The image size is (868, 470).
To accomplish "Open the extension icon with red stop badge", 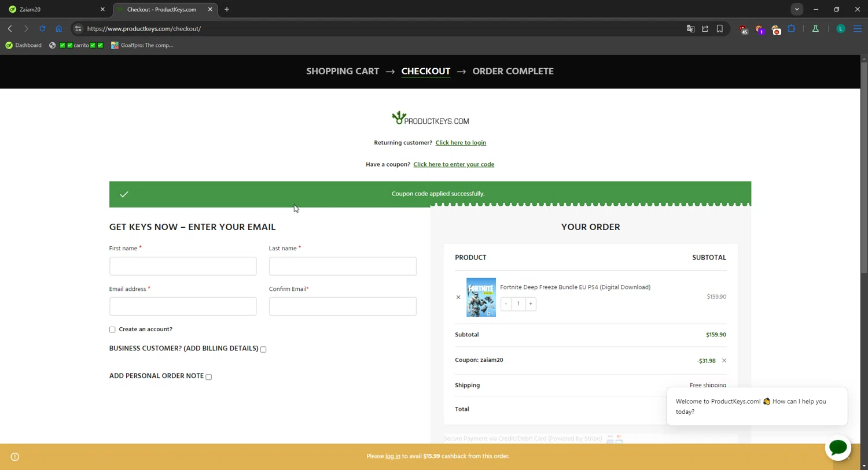I will tap(776, 29).
